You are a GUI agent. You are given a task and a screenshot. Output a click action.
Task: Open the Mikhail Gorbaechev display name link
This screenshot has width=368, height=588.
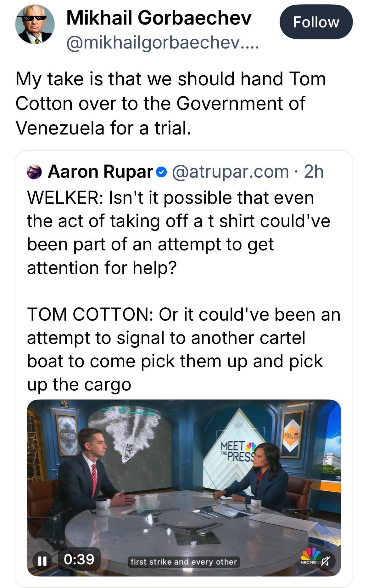click(x=159, y=18)
